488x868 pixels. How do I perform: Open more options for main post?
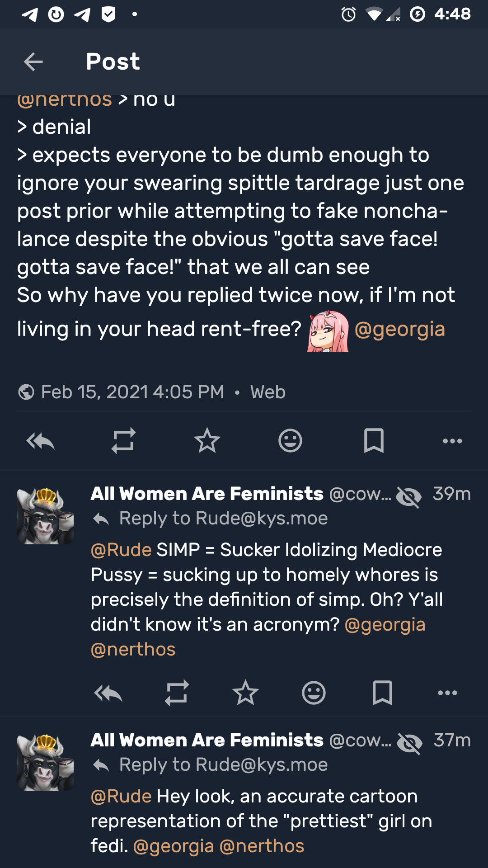pos(452,441)
